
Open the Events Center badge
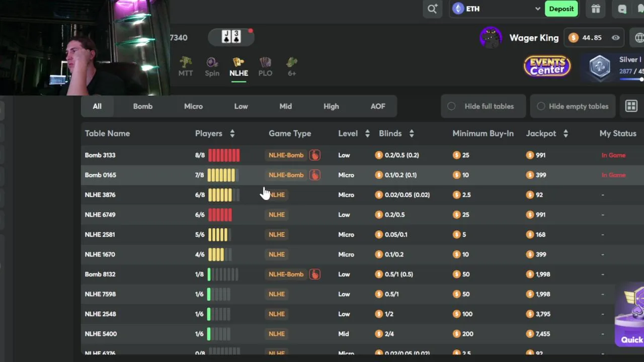coord(547,66)
